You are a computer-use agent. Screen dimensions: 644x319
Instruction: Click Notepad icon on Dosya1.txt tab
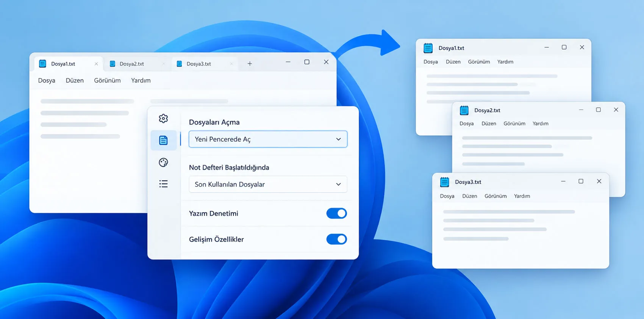pyautogui.click(x=42, y=64)
